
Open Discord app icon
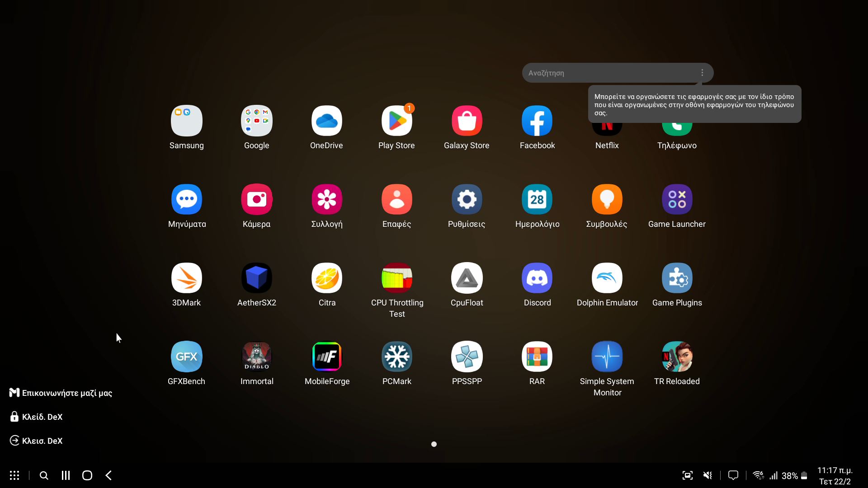[x=537, y=278]
